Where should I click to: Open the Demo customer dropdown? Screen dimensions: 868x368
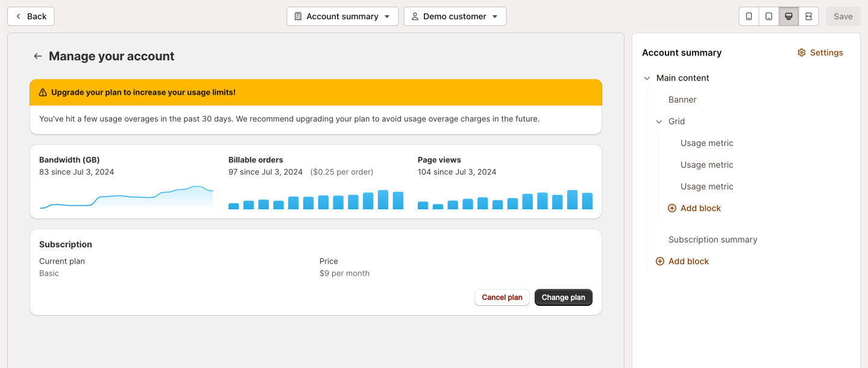454,16
